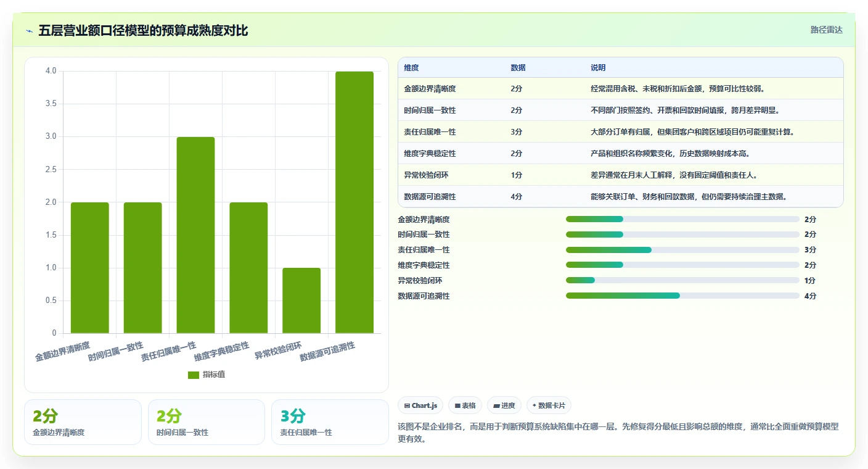Image resolution: width=868 pixels, height=469 pixels.
Task: Select the Chart.js tag
Action: pos(420,405)
